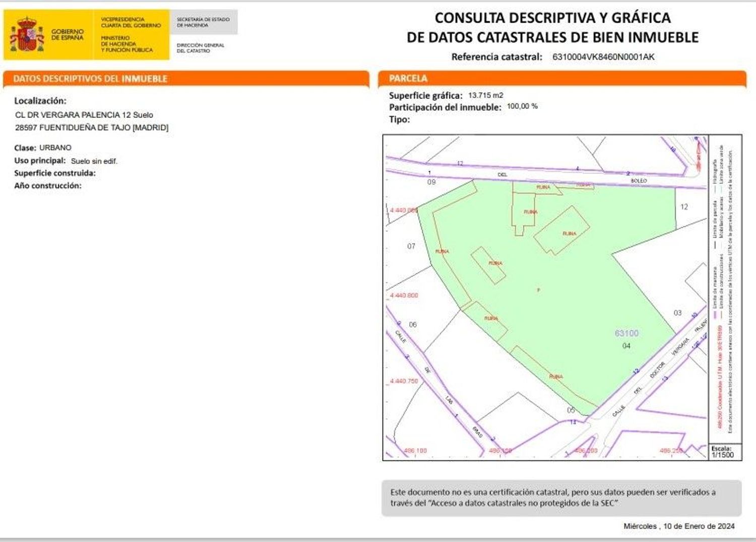The image size is (756, 542).
Task: Select the Ministerio de Hacienda y Función Pública label
Action: point(127,44)
